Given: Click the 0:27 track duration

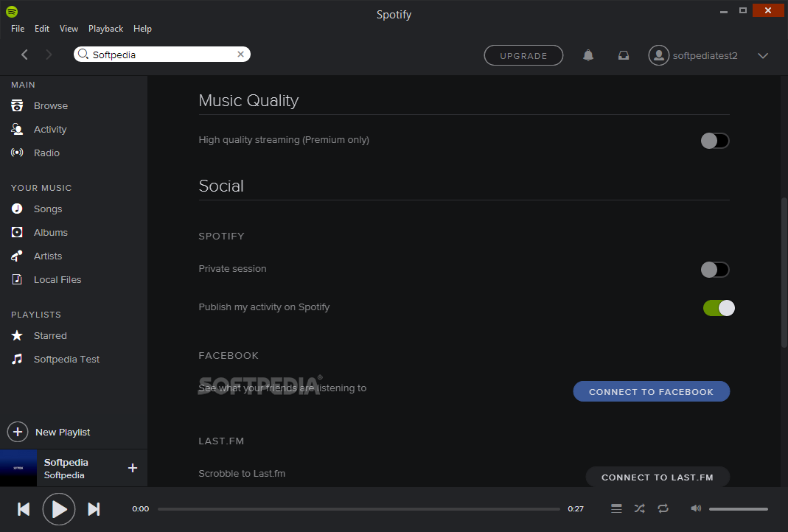Looking at the screenshot, I should (x=576, y=509).
